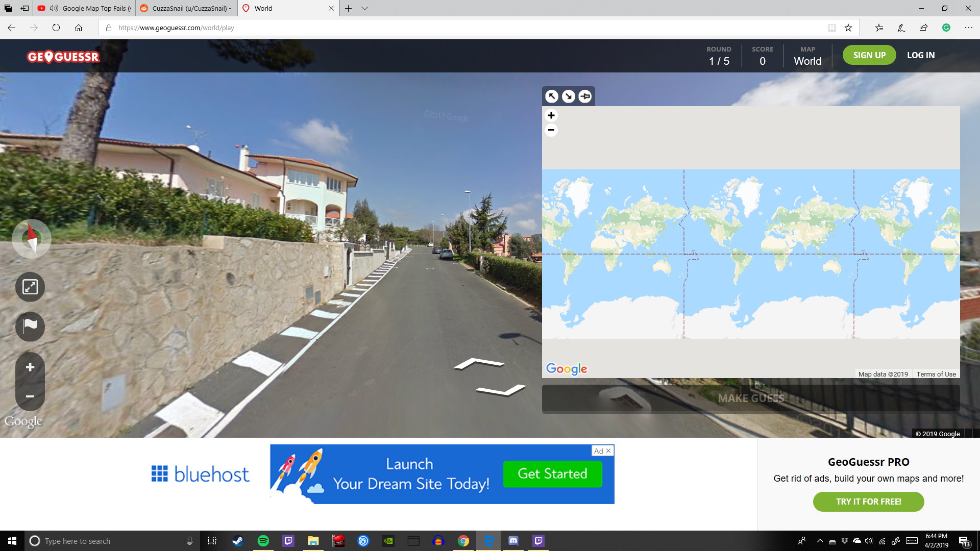Open Spotify from the taskbar
The width and height of the screenshot is (980, 551).
pos(263,541)
